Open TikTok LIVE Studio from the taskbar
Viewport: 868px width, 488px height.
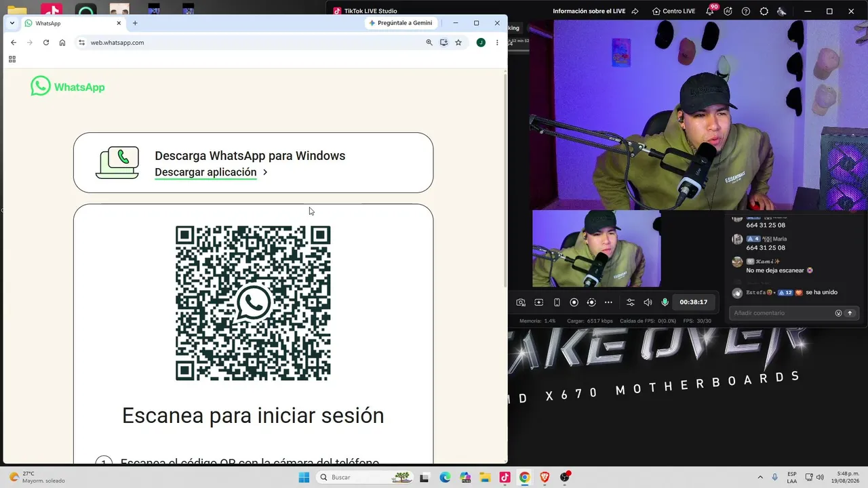(x=505, y=477)
